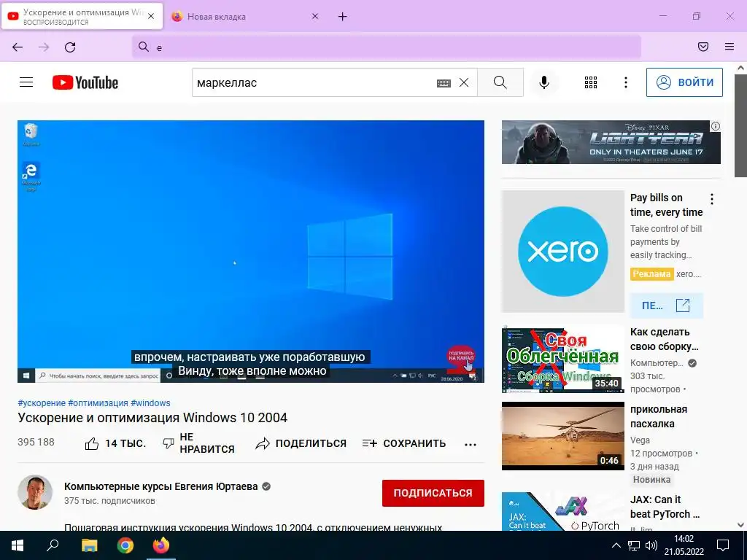Follow the #windows hashtag

point(150,402)
